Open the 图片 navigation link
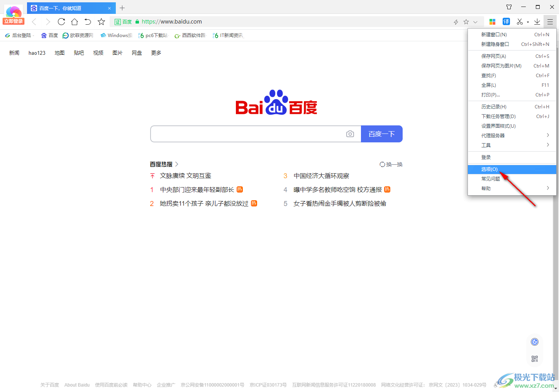 [x=117, y=53]
